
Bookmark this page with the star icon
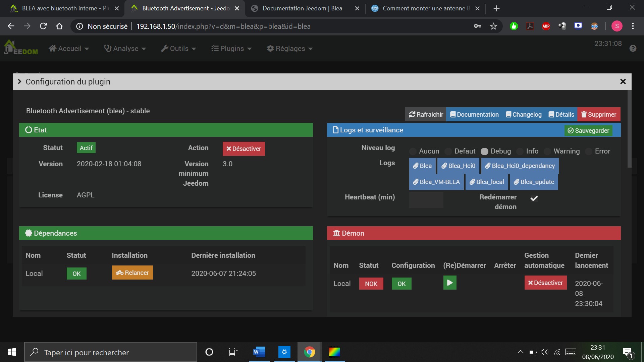pos(493,26)
